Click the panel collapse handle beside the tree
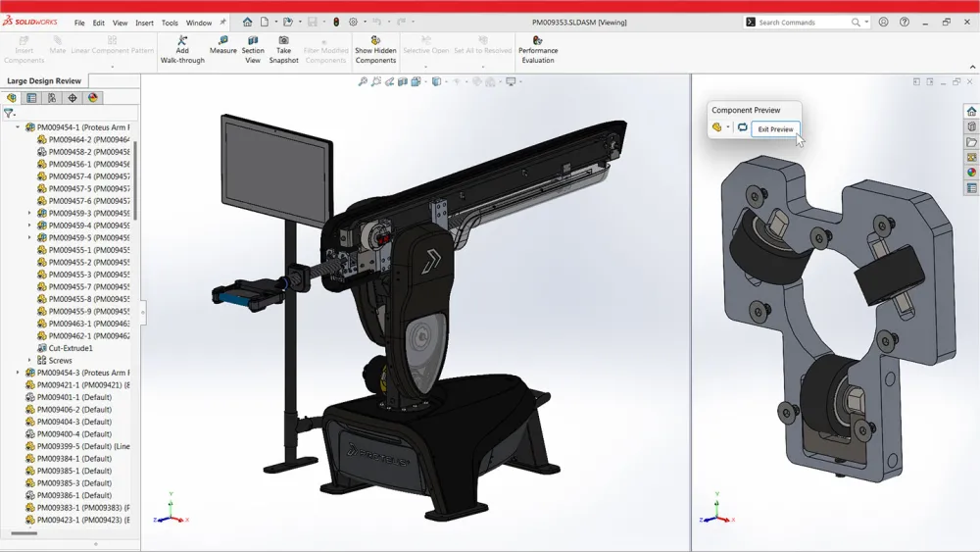This screenshot has height=552, width=980. [143, 312]
